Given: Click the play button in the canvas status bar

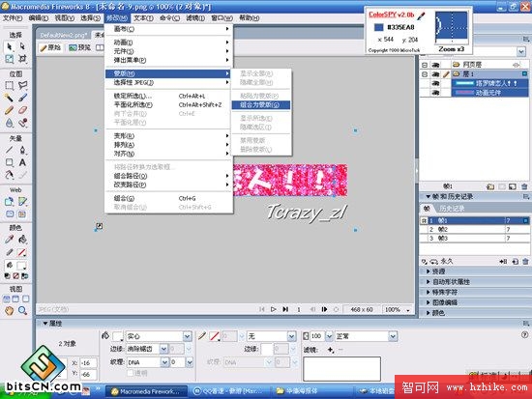Looking at the screenshot, I should click(273, 309).
